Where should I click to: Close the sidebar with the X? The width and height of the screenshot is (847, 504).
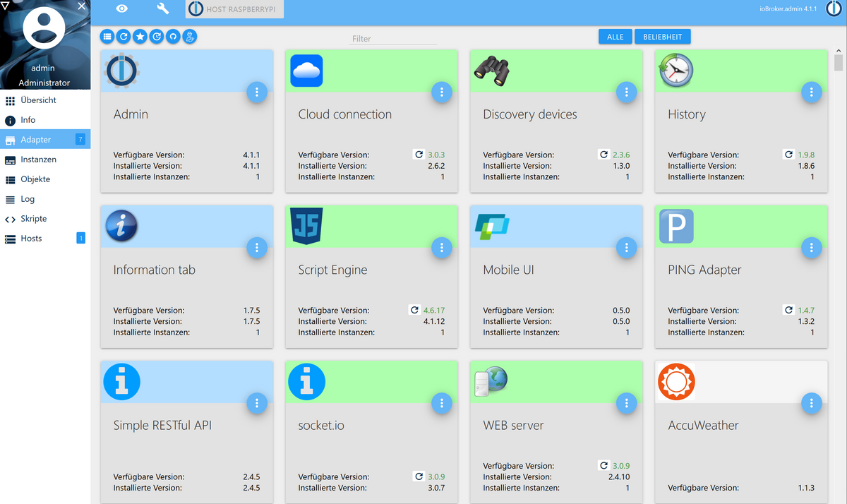[82, 6]
